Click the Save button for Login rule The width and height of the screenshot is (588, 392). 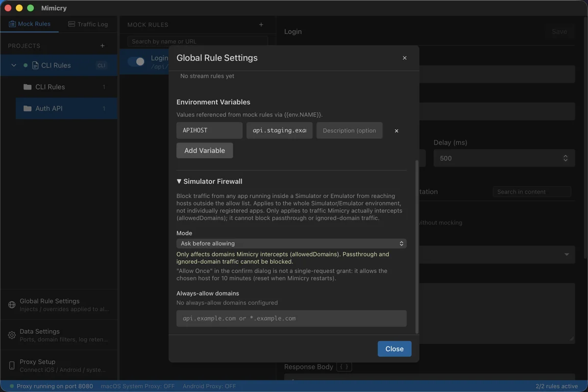tap(559, 31)
